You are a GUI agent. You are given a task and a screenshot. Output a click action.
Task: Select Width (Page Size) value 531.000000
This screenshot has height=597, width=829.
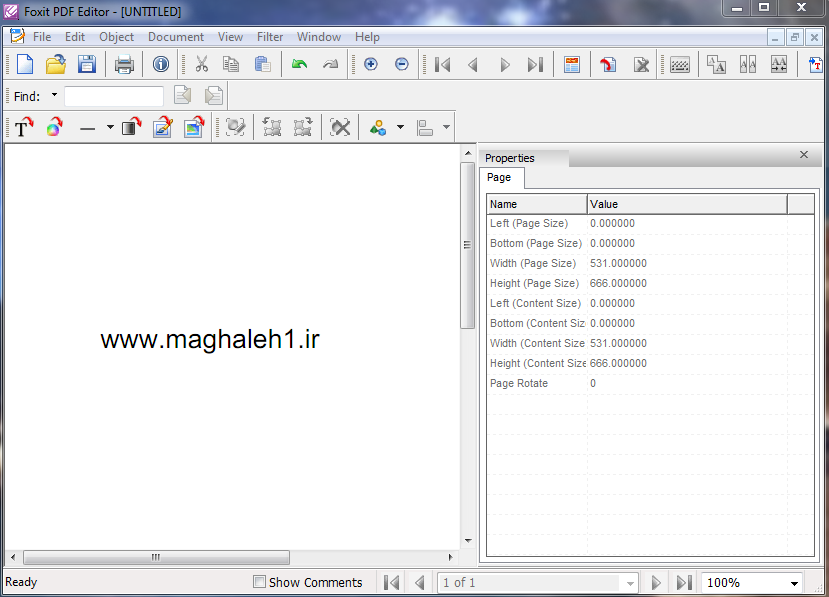click(618, 263)
